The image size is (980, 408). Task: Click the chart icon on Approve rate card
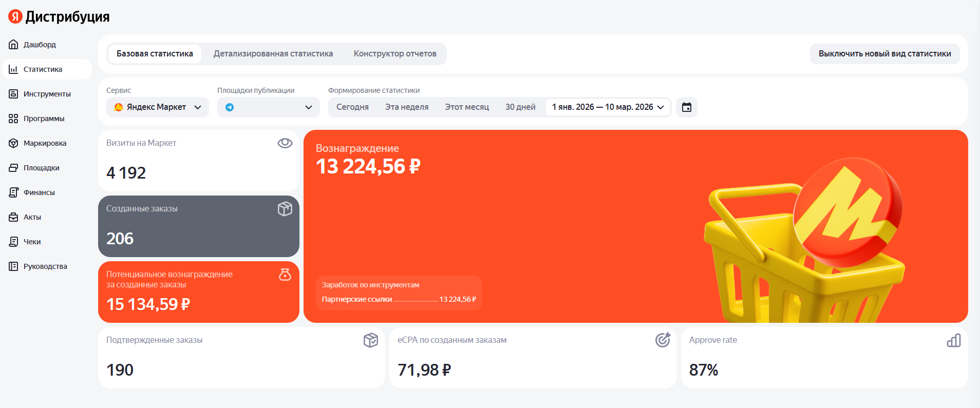[954, 340]
